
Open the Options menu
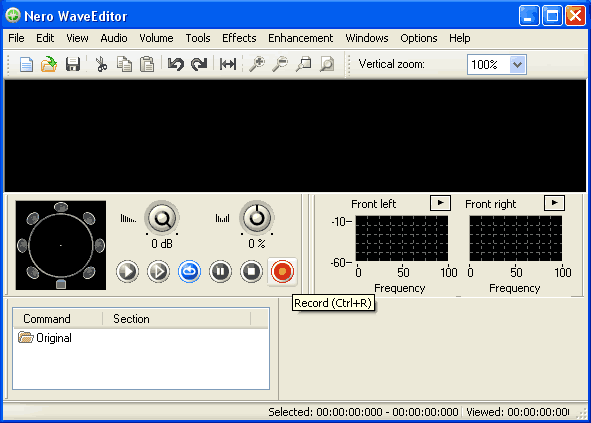419,38
